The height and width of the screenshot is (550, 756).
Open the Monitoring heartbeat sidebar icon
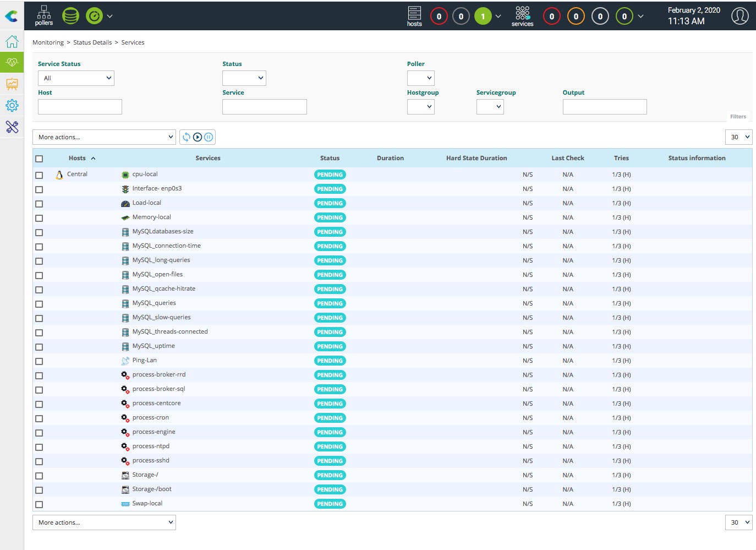[12, 62]
